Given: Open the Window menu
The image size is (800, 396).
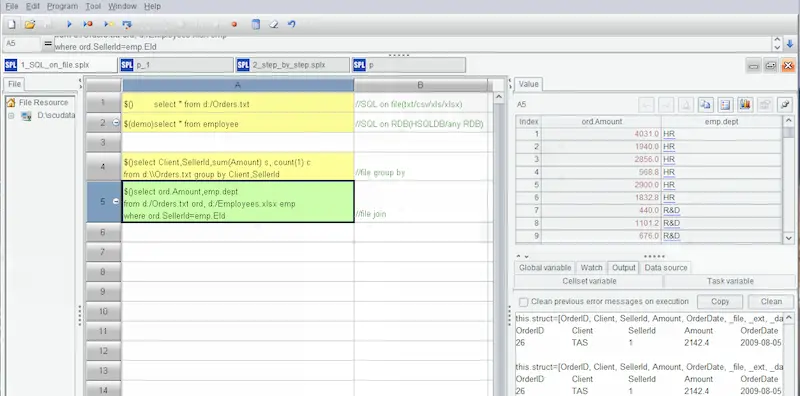Looking at the screenshot, I should coord(122,6).
